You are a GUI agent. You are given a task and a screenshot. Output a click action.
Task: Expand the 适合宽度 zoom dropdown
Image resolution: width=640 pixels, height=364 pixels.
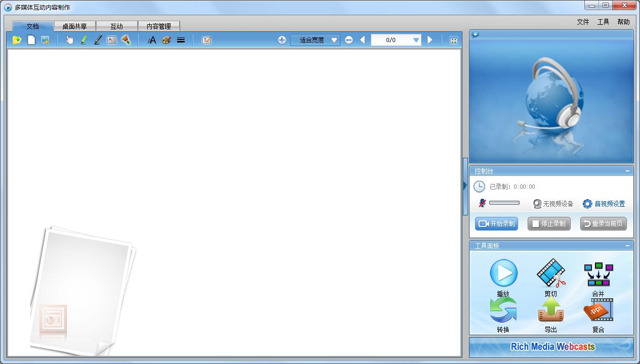point(334,40)
